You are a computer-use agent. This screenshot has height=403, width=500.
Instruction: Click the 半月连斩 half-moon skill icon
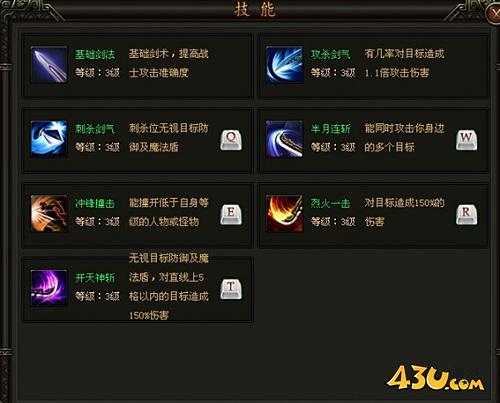coord(285,139)
